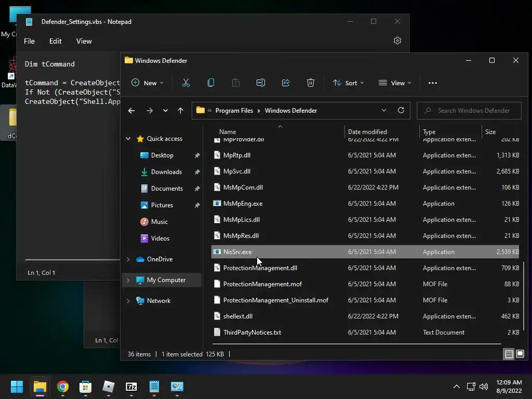Screen dimensions: 532x399
Task: Open Notepad View menu
Action: click(x=84, y=41)
